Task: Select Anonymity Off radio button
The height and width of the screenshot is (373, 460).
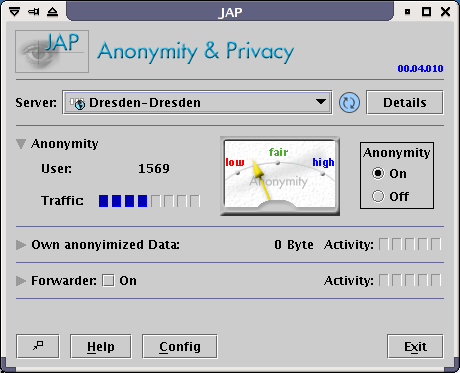Action: point(378,196)
